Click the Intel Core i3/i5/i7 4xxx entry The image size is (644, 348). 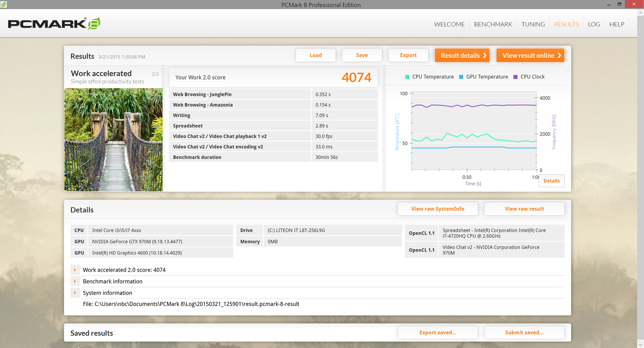pyautogui.click(x=160, y=230)
